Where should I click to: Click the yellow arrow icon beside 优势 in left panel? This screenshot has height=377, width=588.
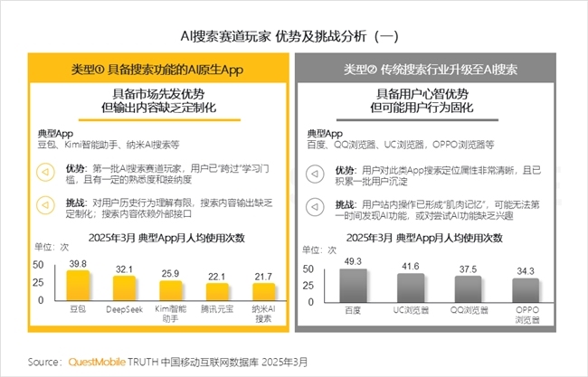45,173
